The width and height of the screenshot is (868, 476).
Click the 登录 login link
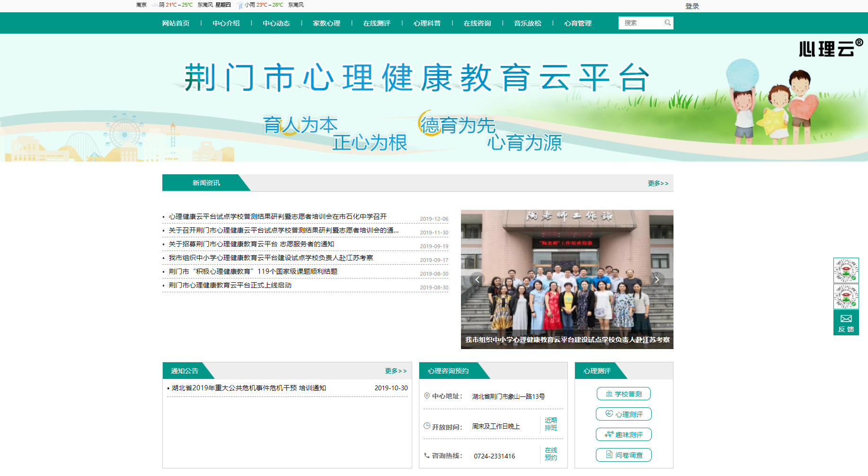pos(692,6)
